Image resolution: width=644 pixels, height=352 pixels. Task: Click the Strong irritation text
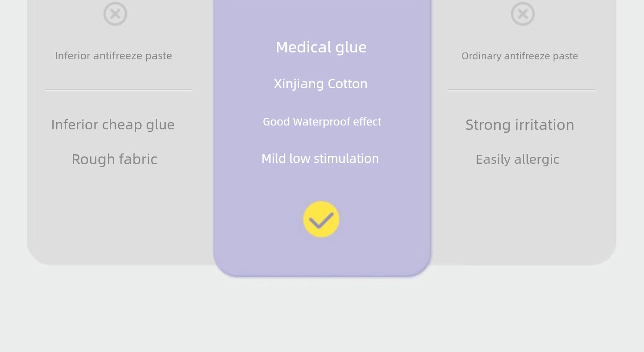point(519,125)
